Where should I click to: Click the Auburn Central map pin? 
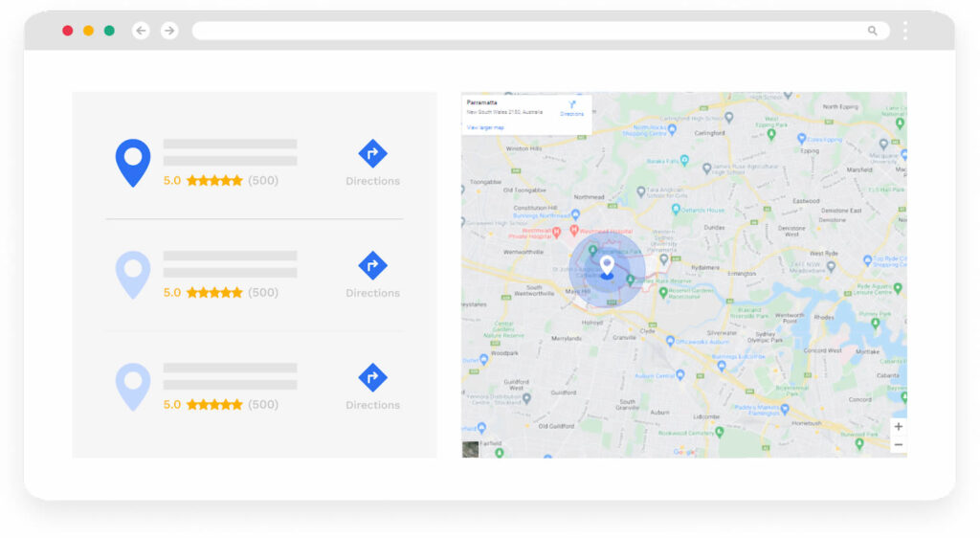[680, 374]
